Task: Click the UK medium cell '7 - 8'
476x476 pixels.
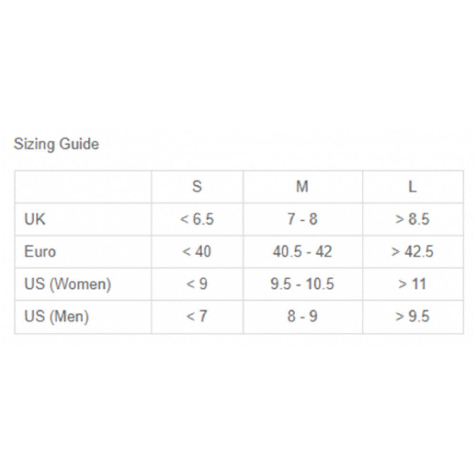Action: click(x=303, y=219)
